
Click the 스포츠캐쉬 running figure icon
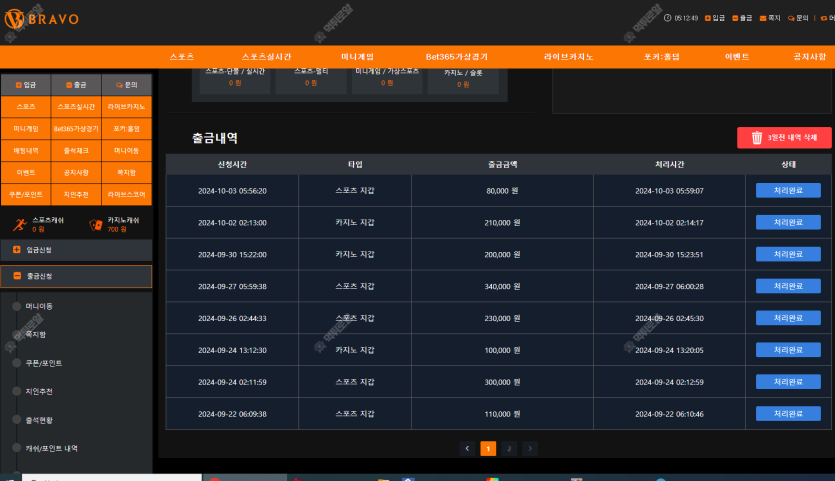point(20,224)
